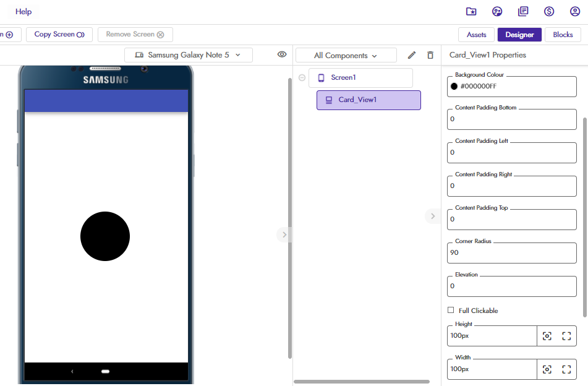Click the Copy Screen button
Screen dimensions: 588x386
[59, 35]
